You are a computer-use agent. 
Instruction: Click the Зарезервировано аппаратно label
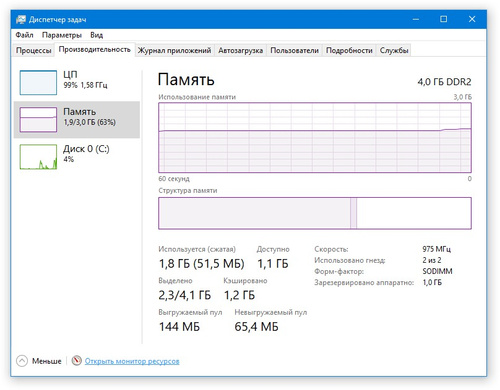(364, 283)
